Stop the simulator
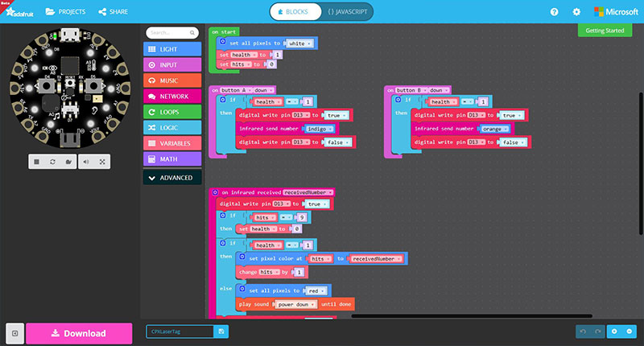Screen dimensions: 644x346 36,162
